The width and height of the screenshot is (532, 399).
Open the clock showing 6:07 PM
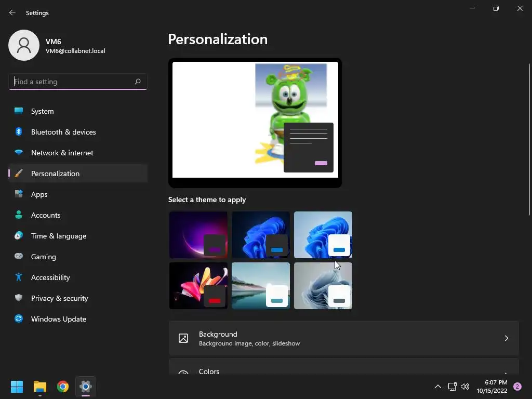(491, 387)
